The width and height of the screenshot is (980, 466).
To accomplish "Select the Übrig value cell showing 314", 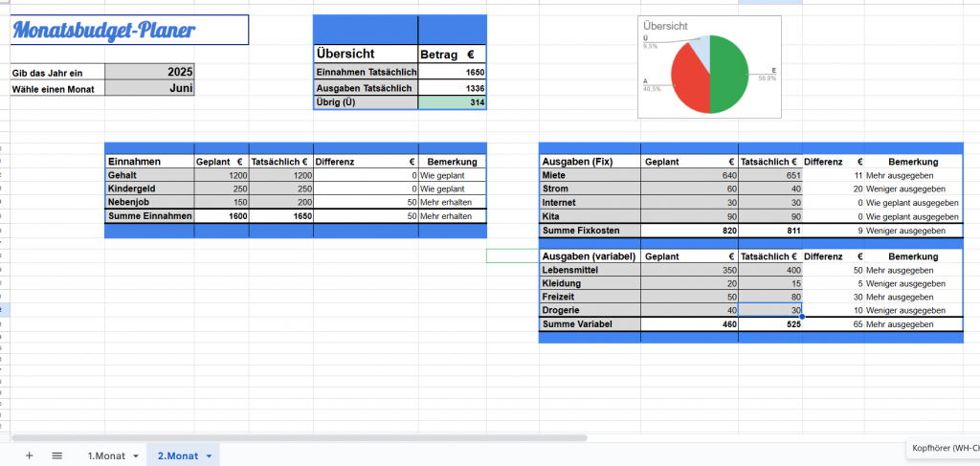I will [x=452, y=102].
